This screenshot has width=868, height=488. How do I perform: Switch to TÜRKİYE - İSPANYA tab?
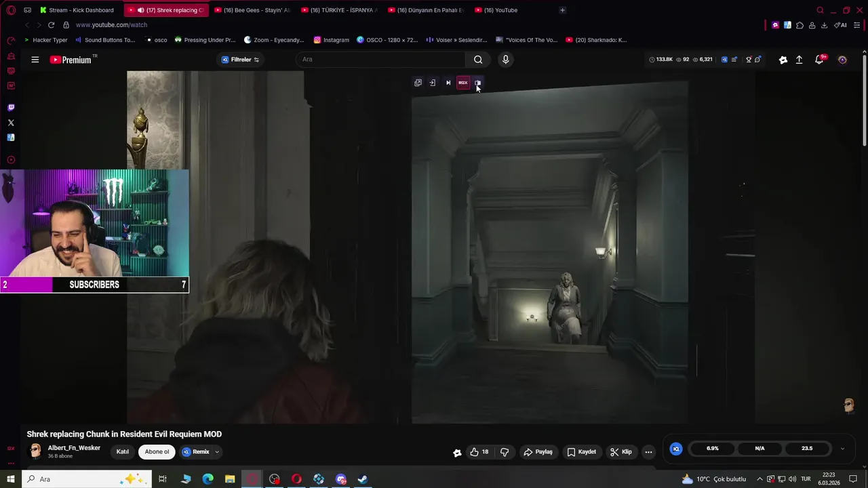tap(339, 10)
